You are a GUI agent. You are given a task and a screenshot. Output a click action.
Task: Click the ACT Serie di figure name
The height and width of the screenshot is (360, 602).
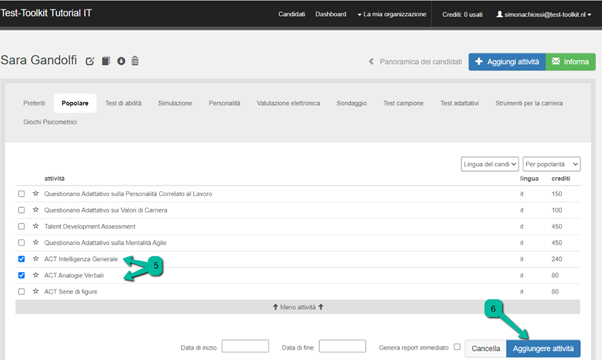click(x=71, y=292)
